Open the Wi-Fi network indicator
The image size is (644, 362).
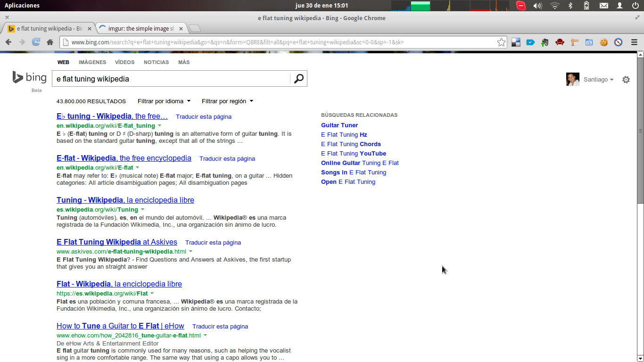point(555,6)
